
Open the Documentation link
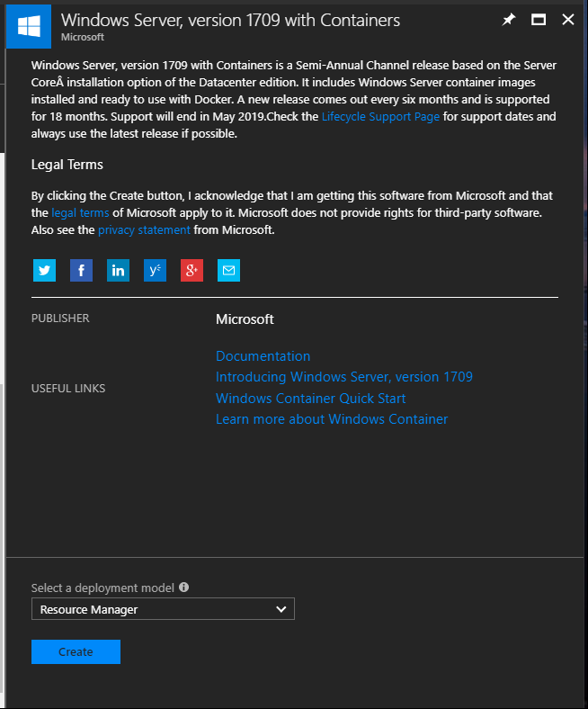pyautogui.click(x=263, y=356)
